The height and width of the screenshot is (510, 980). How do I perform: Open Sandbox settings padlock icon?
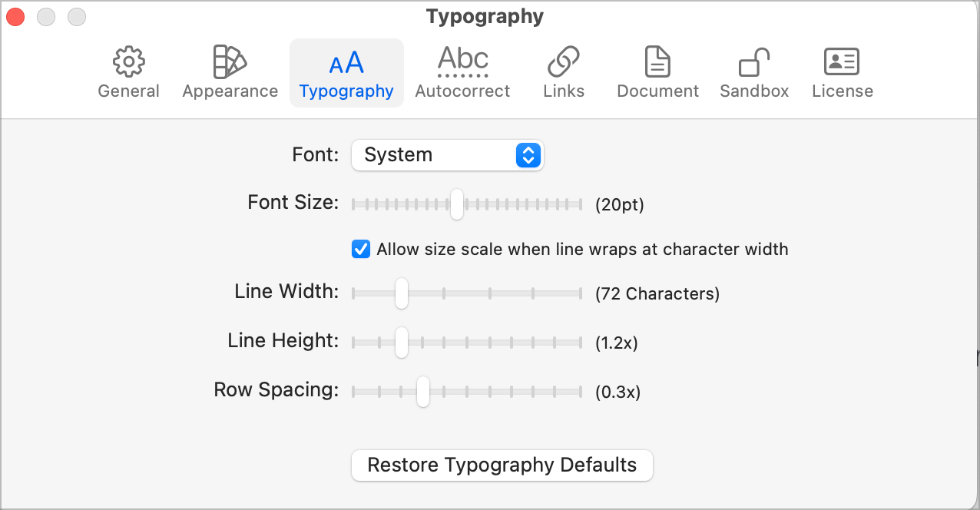click(754, 61)
